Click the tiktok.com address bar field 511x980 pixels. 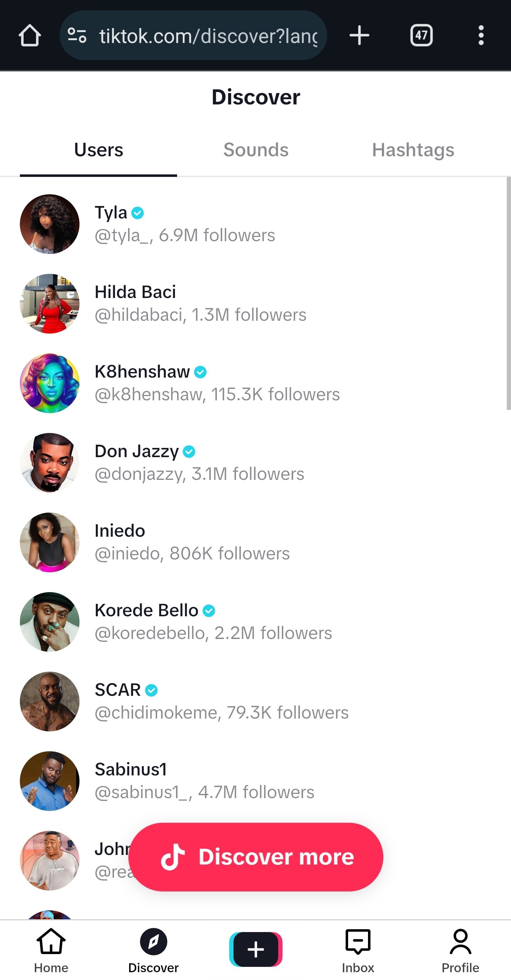(x=208, y=36)
